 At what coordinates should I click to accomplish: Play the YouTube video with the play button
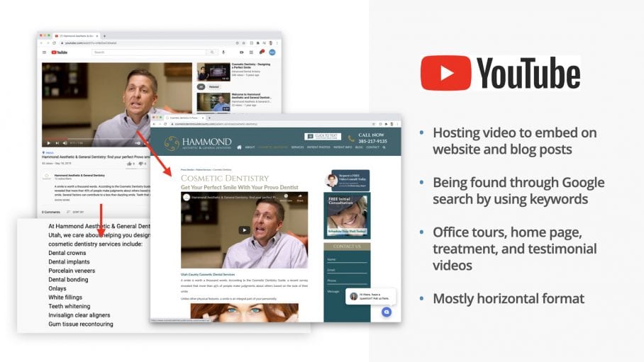[x=49, y=143]
